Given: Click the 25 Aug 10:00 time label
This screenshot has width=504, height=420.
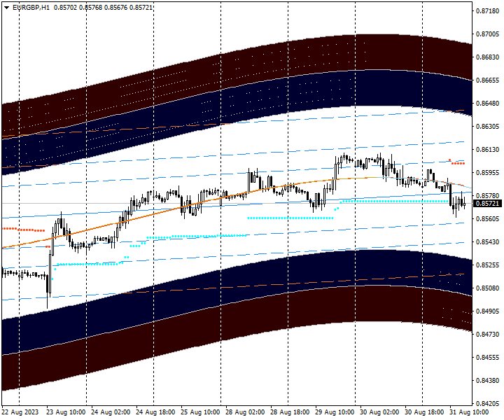Looking at the screenshot, I should click(201, 413).
